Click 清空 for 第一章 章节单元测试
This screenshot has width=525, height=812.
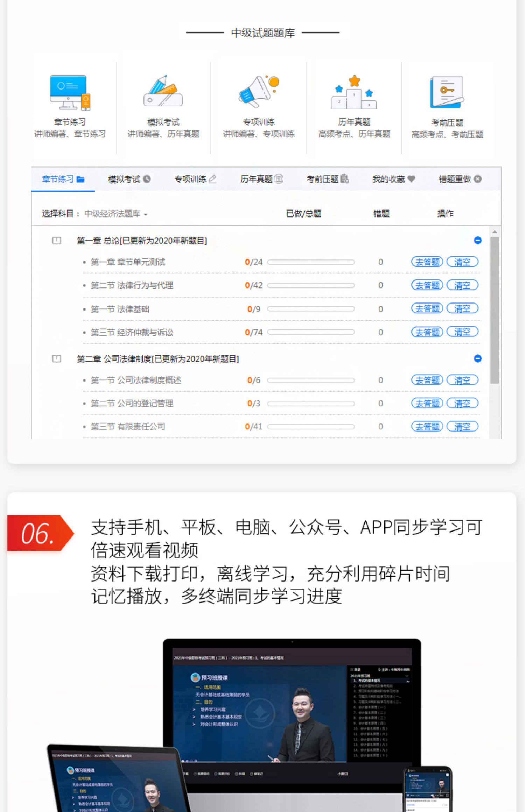click(463, 262)
